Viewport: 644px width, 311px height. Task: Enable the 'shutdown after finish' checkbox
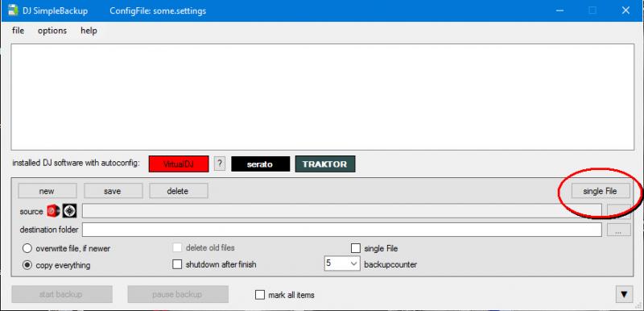(177, 264)
